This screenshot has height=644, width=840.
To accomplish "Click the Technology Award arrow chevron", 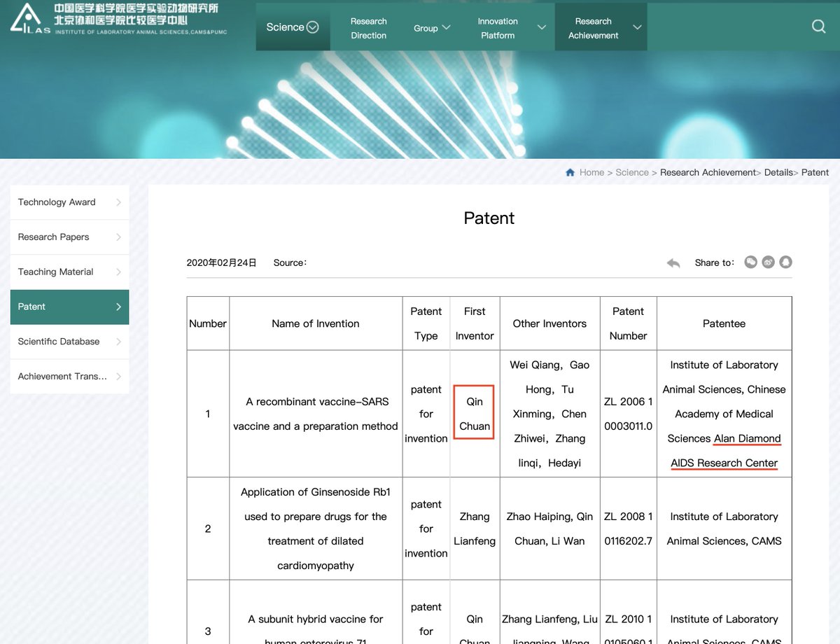I will point(118,202).
